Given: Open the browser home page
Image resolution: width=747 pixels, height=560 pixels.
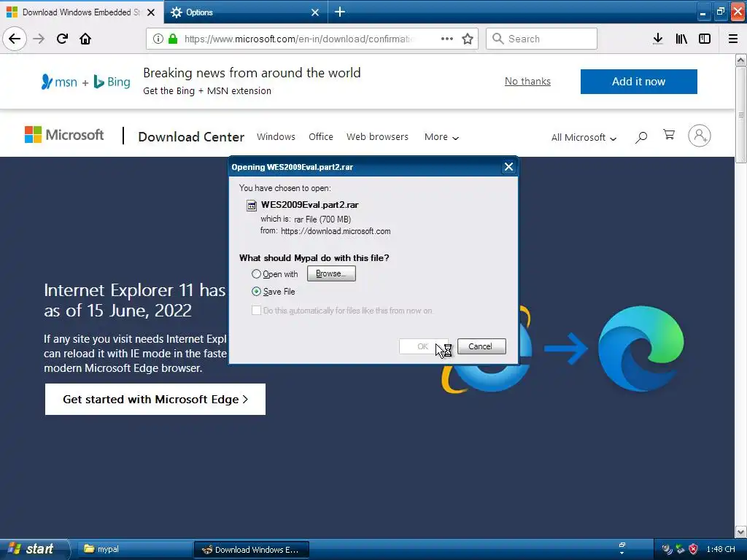Looking at the screenshot, I should click(x=85, y=39).
